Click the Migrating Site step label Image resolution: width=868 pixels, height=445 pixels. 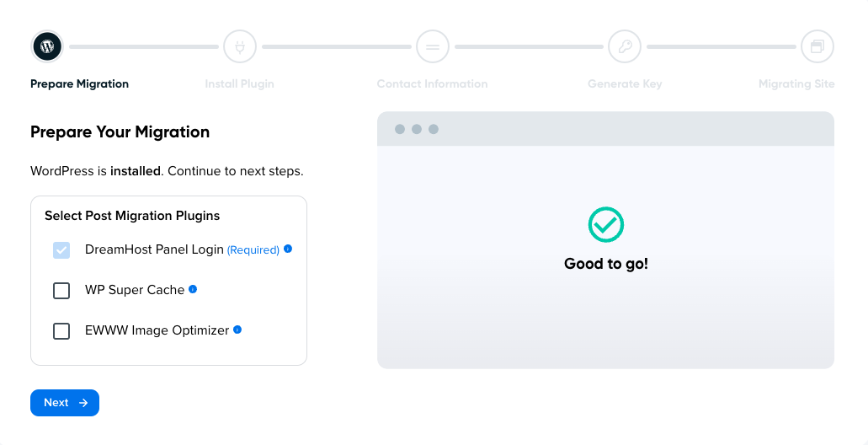tap(796, 83)
